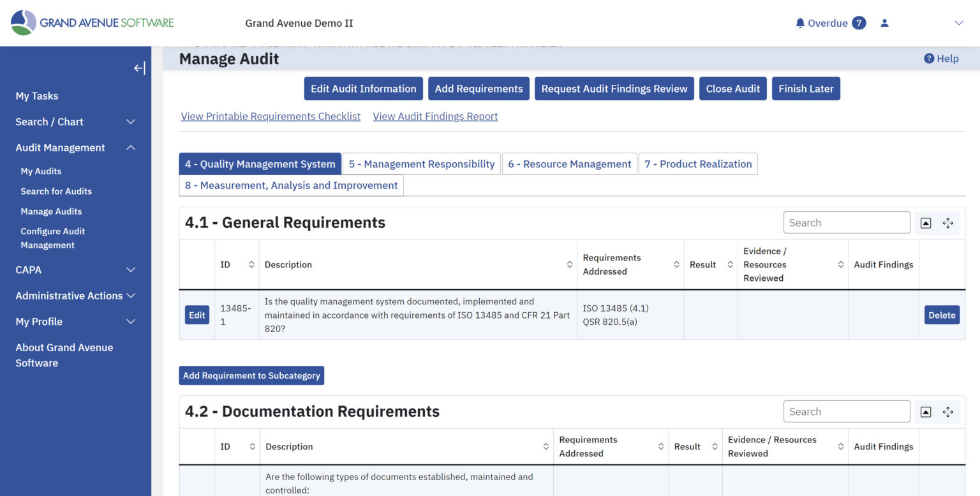Collapse the 4.2 Documentation Requirements table icon
The width and height of the screenshot is (980, 496).
[925, 412]
